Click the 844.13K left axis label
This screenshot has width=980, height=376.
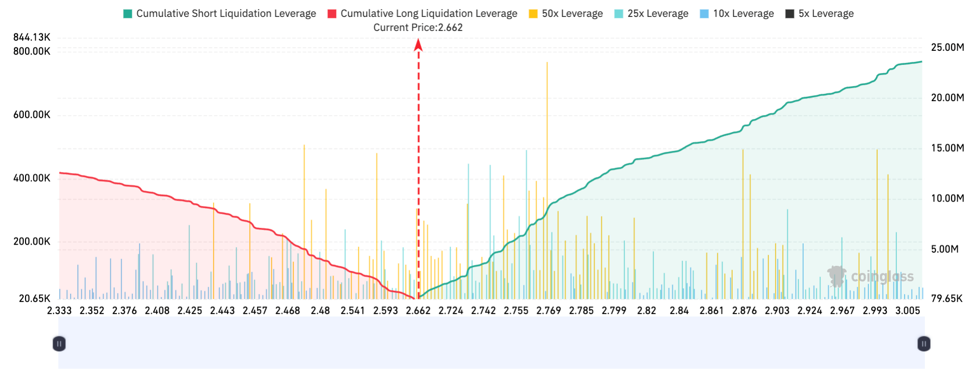(x=32, y=37)
